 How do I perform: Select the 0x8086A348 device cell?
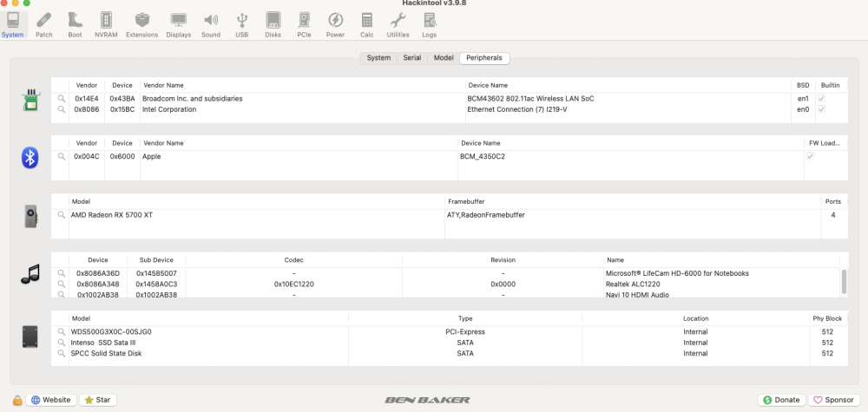pos(98,284)
